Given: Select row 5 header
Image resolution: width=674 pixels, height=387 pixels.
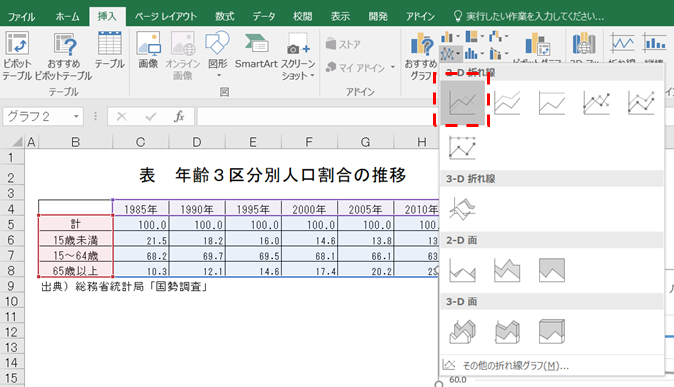Looking at the screenshot, I should coord(11,224).
